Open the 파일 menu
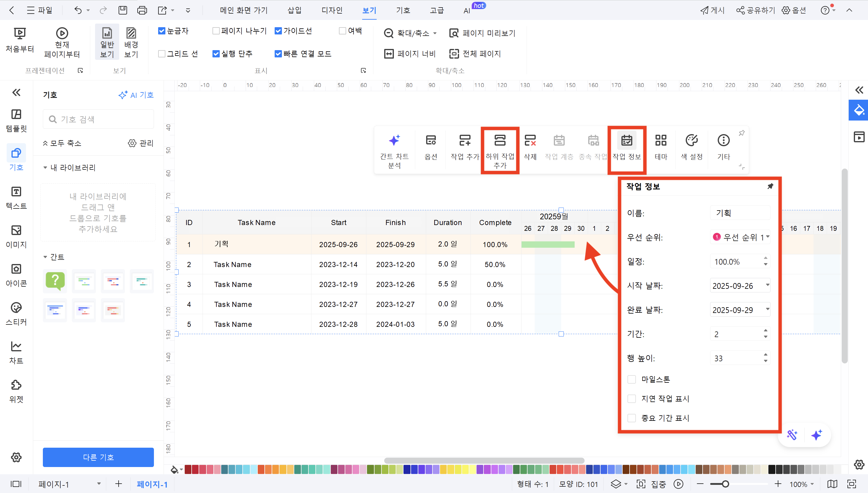Viewport: 868px width, 493px height. [x=40, y=10]
